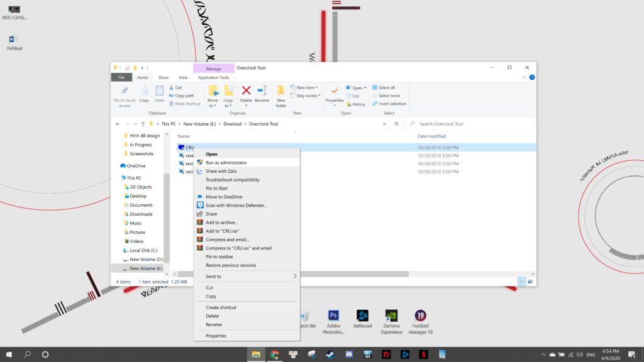The width and height of the screenshot is (644, 362).
Task: Choose Share with Zalo in the context menu
Action: click(x=247, y=171)
